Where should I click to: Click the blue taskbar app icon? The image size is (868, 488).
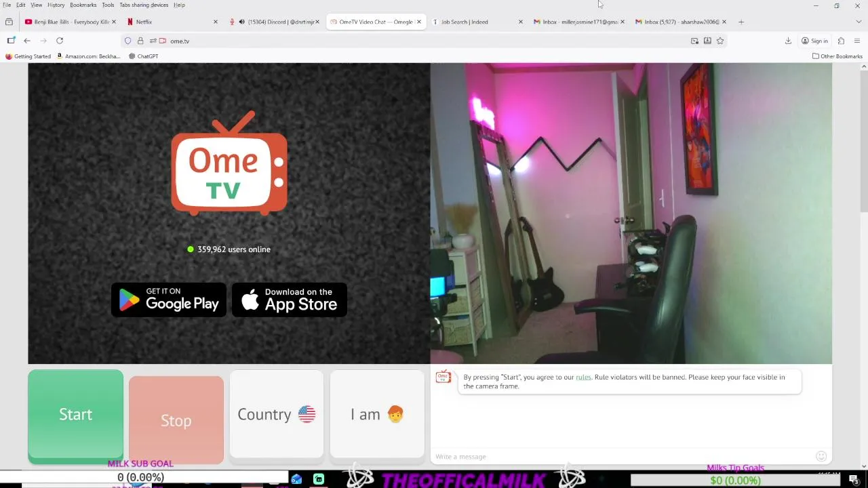point(296,479)
